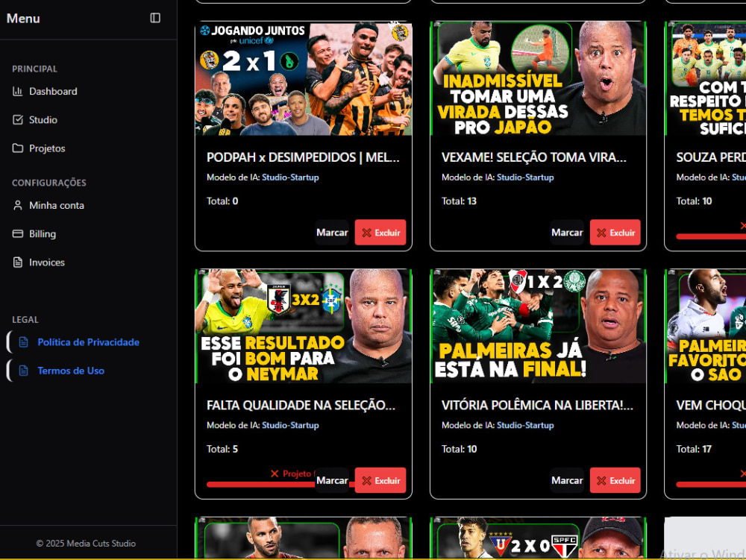Click the VEXAME! SELEÇÃO TOMA VIRA title
746x560 pixels.
point(534,157)
